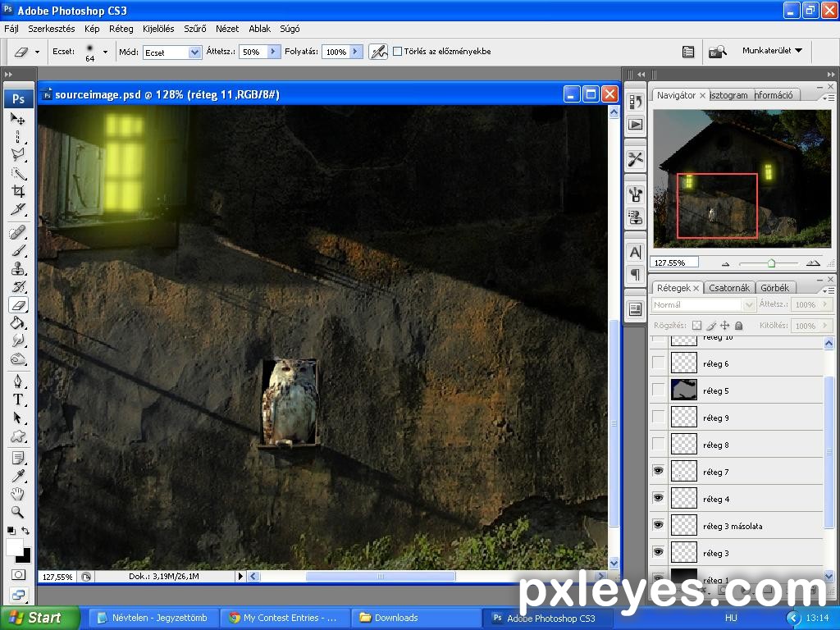Open the layer Kitöltés fill arrow
Image resolution: width=840 pixels, height=630 pixels.
coord(825,325)
